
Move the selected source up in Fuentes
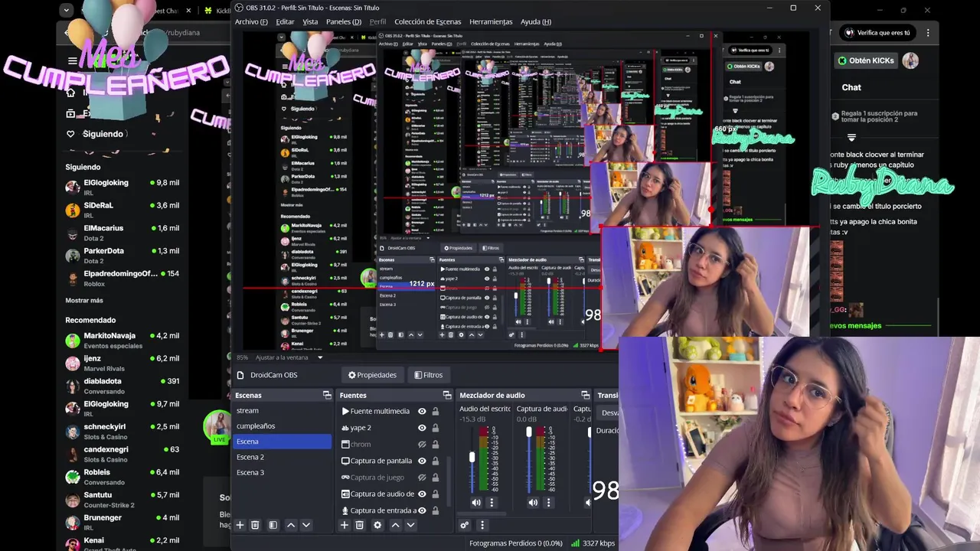(395, 525)
